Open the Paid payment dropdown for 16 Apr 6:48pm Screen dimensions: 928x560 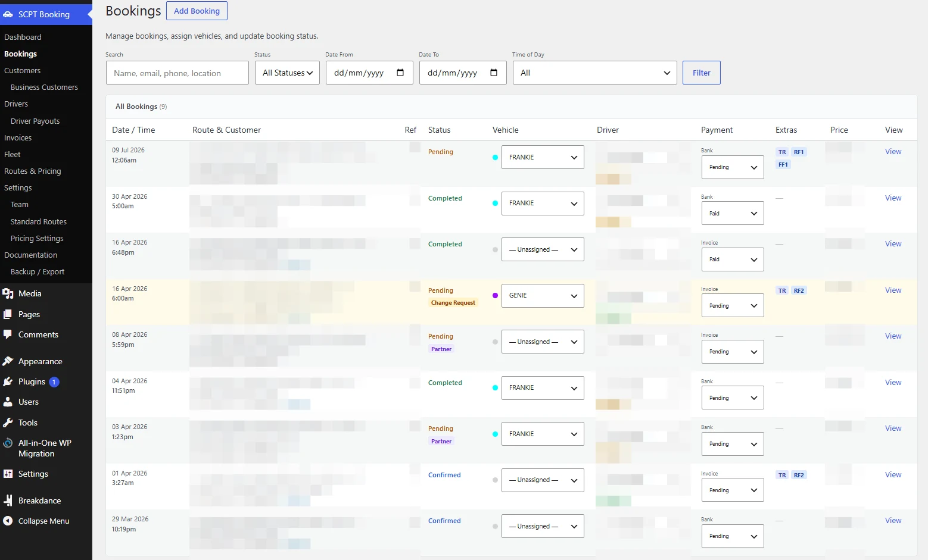coord(733,259)
